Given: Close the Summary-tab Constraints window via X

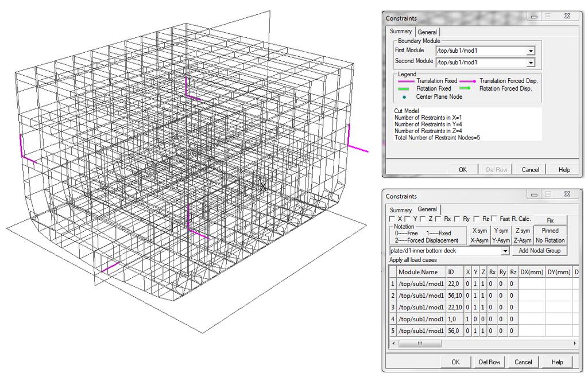Looking at the screenshot, I should coord(567,16).
